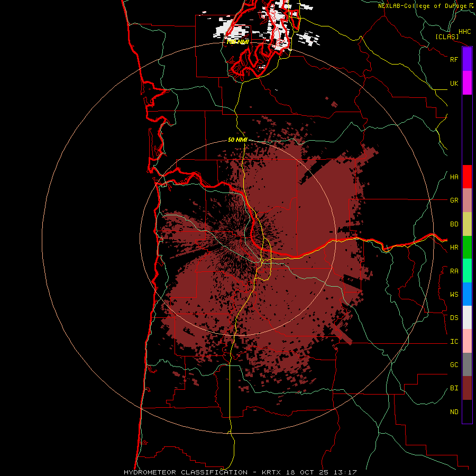Click the 'KRTX' radar site identifier
Viewport: 476px width, 476px height.
(271, 472)
